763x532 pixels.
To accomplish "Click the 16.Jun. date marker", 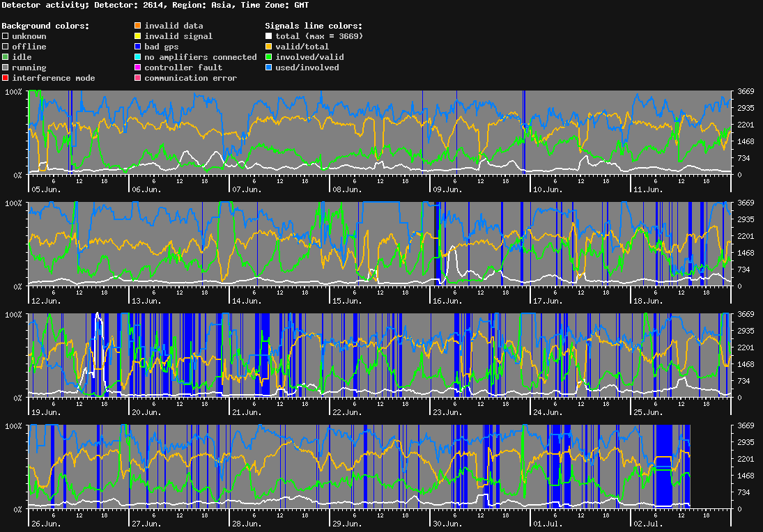I will coord(447,301).
